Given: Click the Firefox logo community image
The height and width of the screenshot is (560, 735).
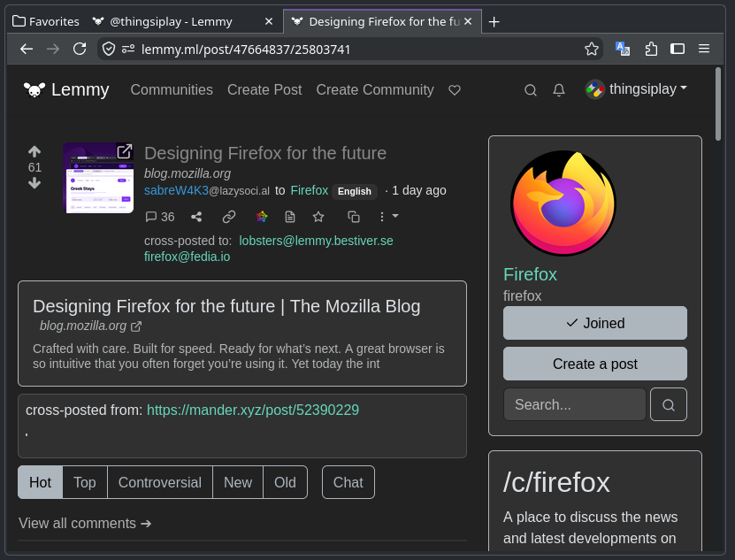Looking at the screenshot, I should click(563, 203).
